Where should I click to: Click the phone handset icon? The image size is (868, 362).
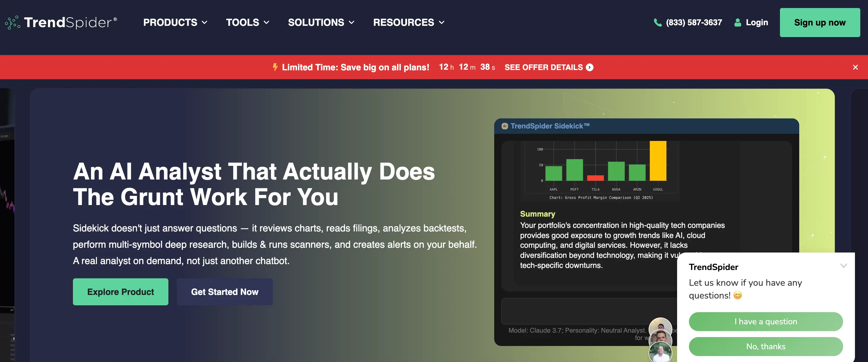658,23
